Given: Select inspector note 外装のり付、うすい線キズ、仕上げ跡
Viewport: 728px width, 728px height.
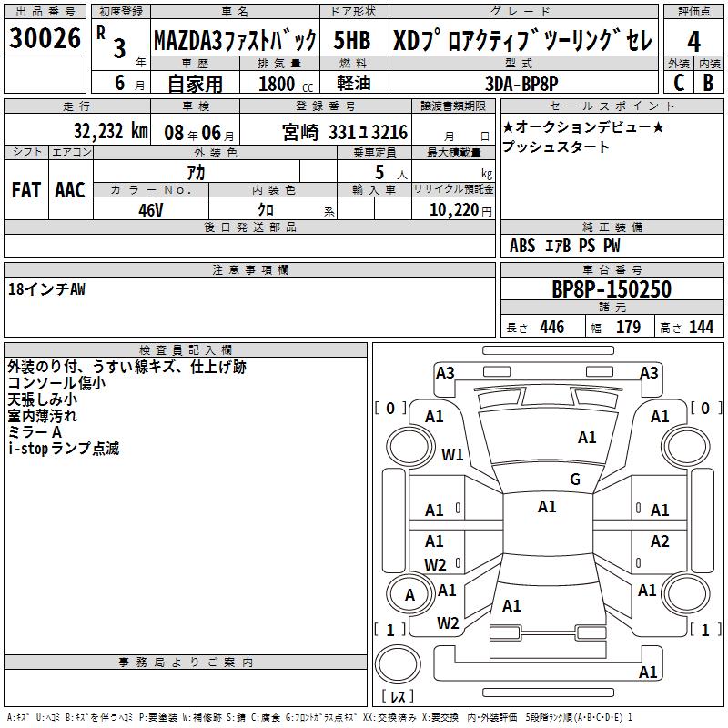Looking at the screenshot, I should pyautogui.click(x=126, y=367).
